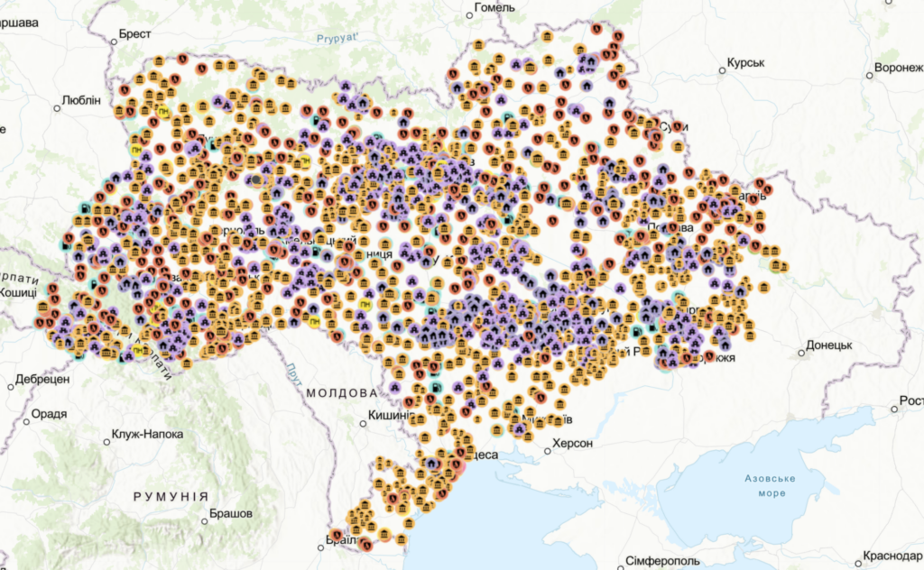Open the northernmost red shield marker near Курськ
Image resolution: width=924 pixels, height=570 pixels.
(x=597, y=28)
